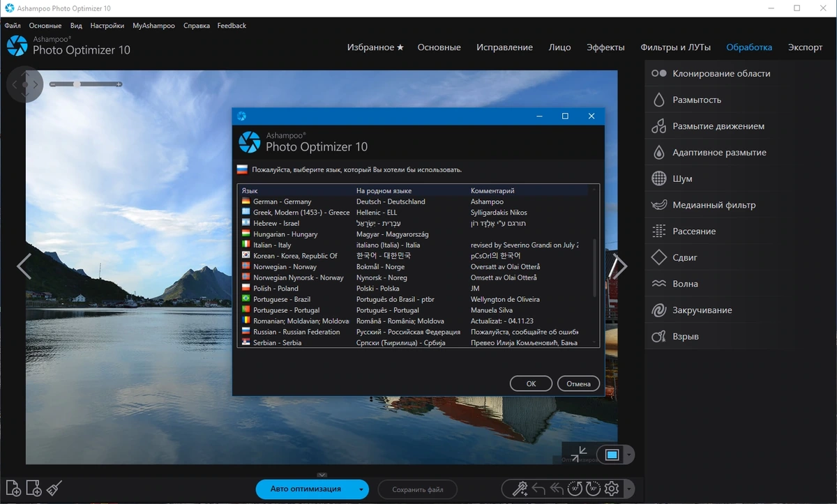Click the Сохранить файл button
Screen dimensions: 837x504
click(418, 489)
